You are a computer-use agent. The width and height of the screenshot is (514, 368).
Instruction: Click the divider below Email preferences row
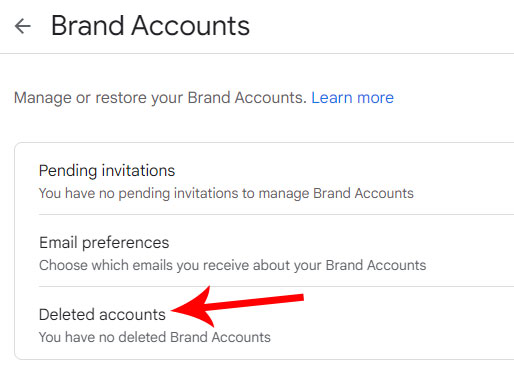point(276,286)
